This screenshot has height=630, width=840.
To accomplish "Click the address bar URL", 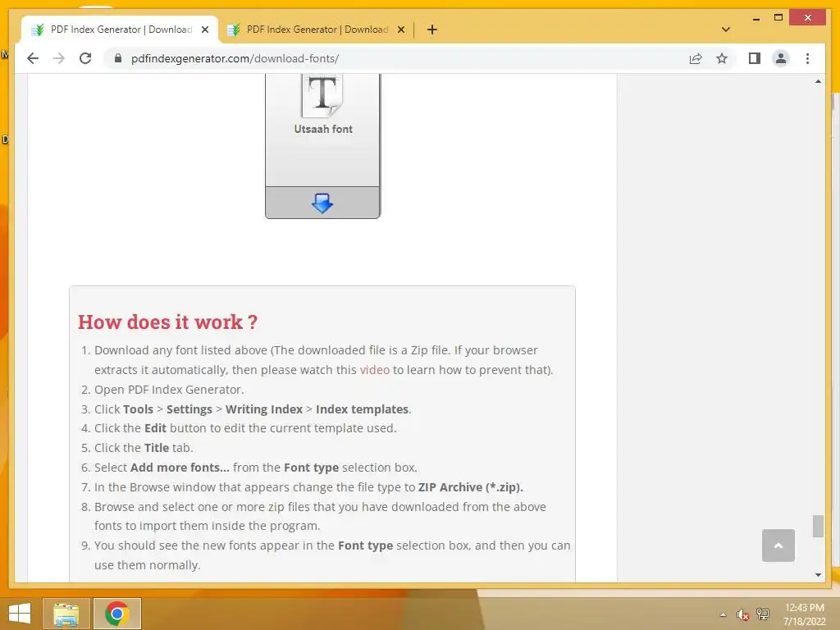I will 235,58.
